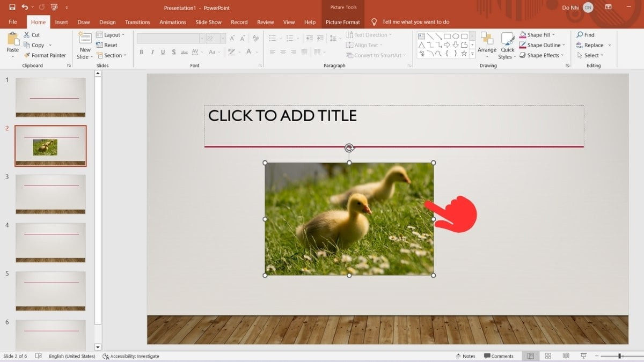Open the Arrange dropdown
Viewport: 644px width, 362px height.
click(x=487, y=45)
